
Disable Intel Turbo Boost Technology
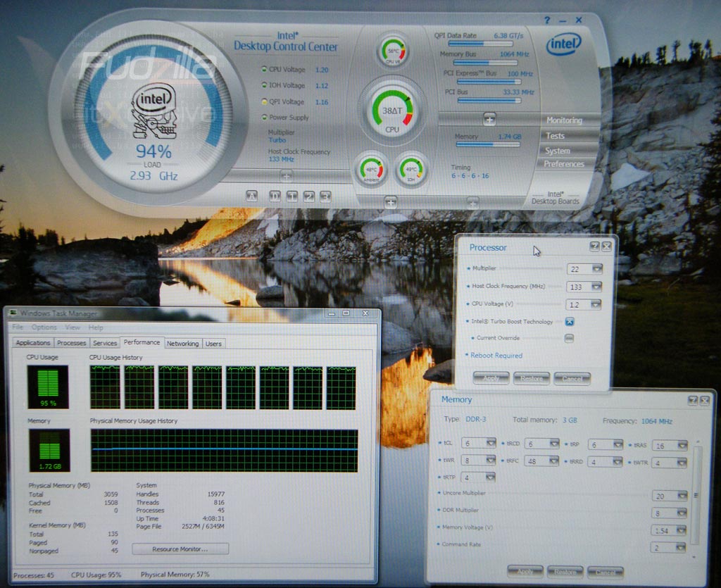click(569, 320)
